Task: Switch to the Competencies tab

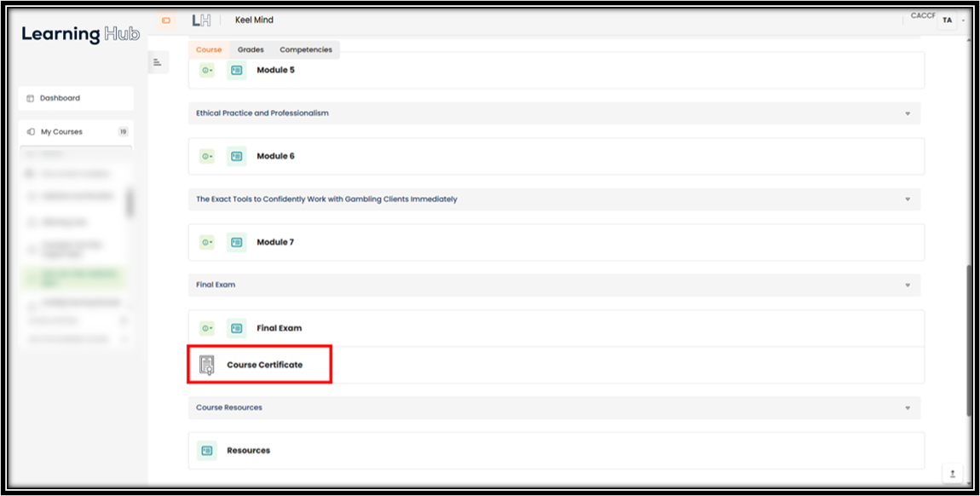Action: coord(306,50)
